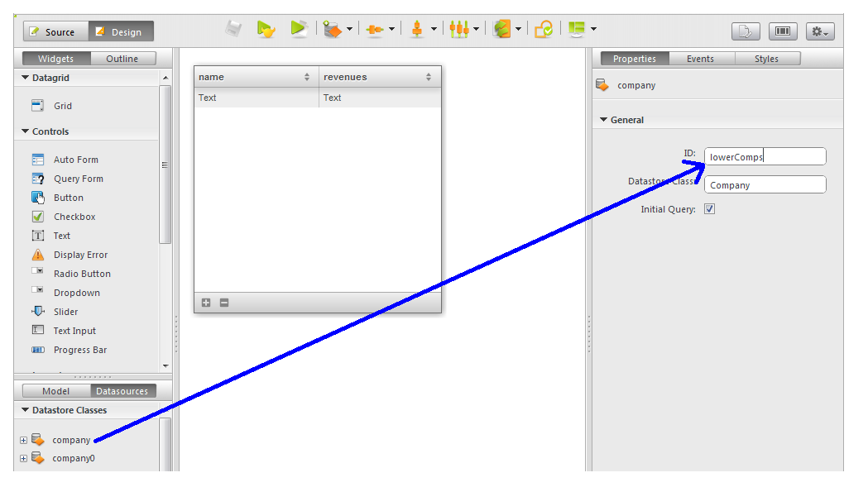Click the Datastore Class input field
868x487 pixels.
coord(765,185)
